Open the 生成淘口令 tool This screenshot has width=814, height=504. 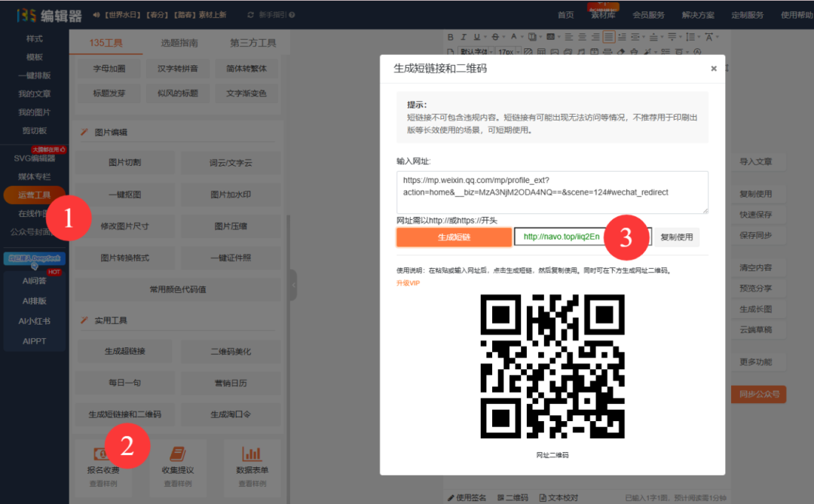click(231, 414)
